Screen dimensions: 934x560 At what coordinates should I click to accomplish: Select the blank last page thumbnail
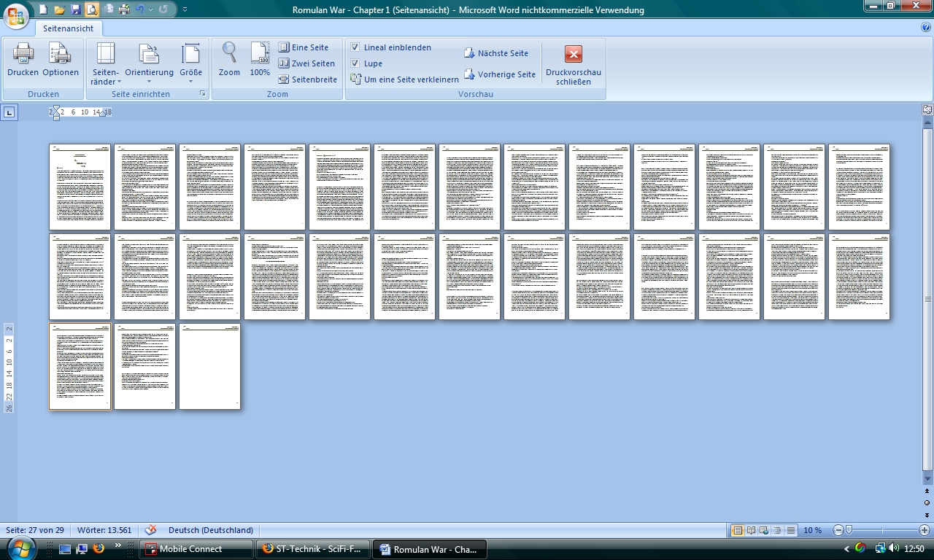(x=210, y=366)
